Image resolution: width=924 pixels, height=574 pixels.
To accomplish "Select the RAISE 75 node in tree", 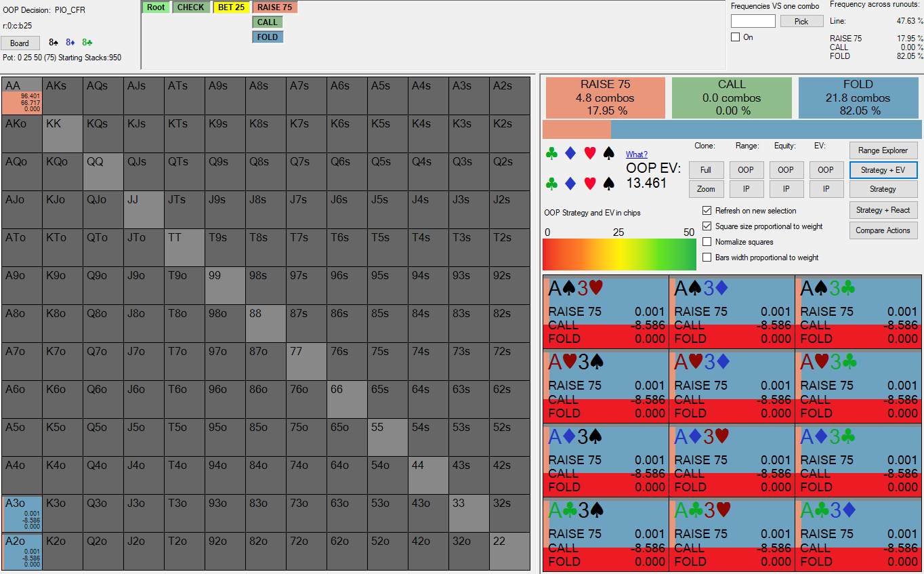I will [275, 7].
